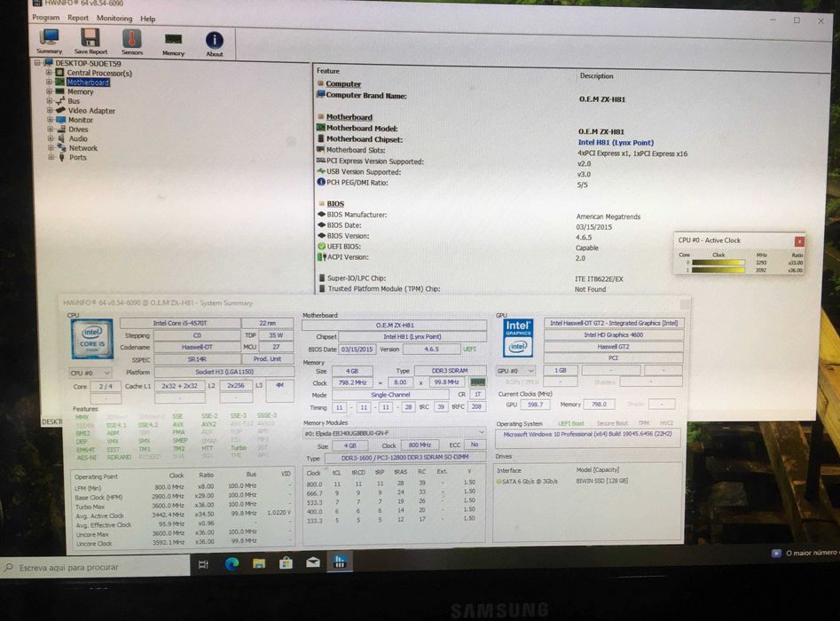Open the memory module Elpida dropdown

point(395,432)
